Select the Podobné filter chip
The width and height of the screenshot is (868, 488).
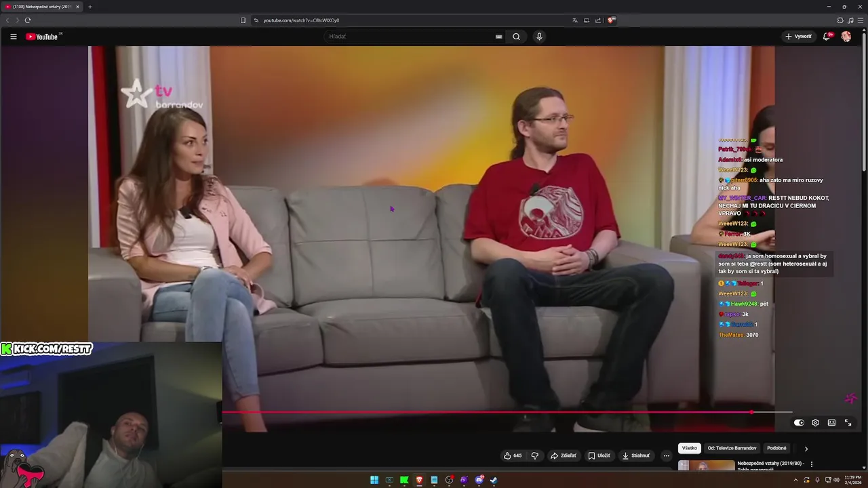coord(776,448)
